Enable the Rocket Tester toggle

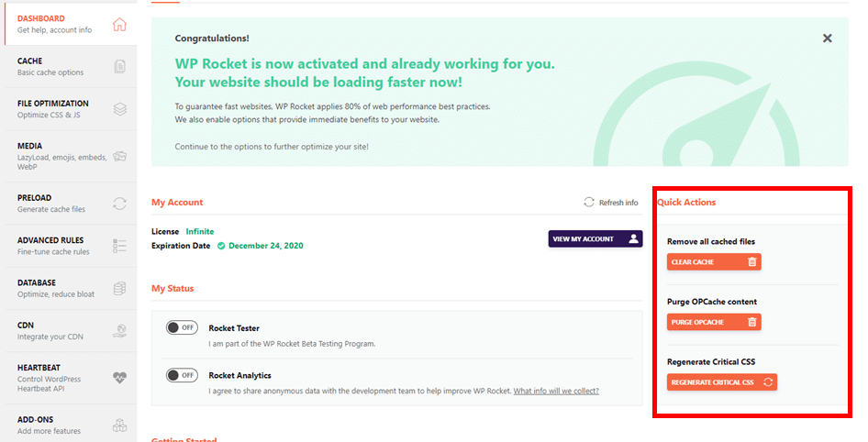pyautogui.click(x=182, y=327)
